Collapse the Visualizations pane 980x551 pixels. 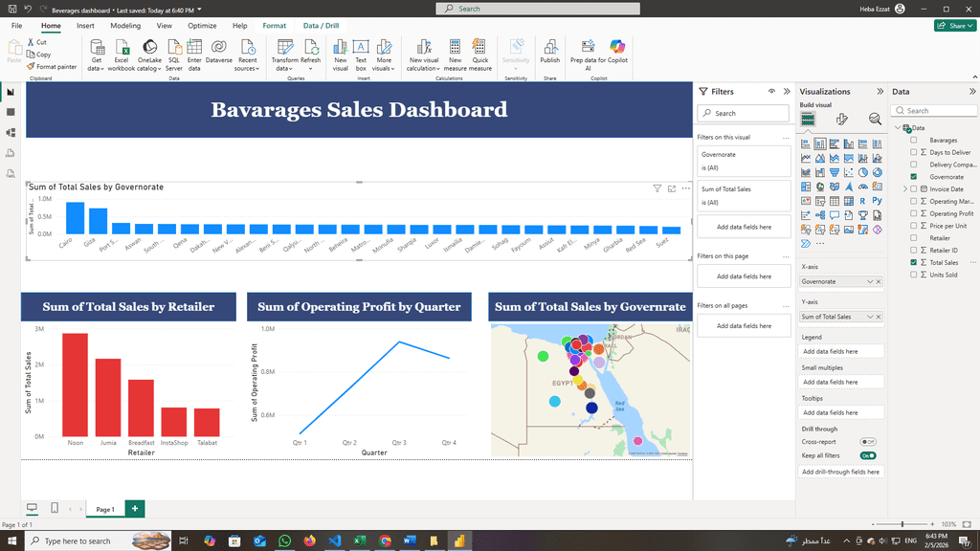880,92
